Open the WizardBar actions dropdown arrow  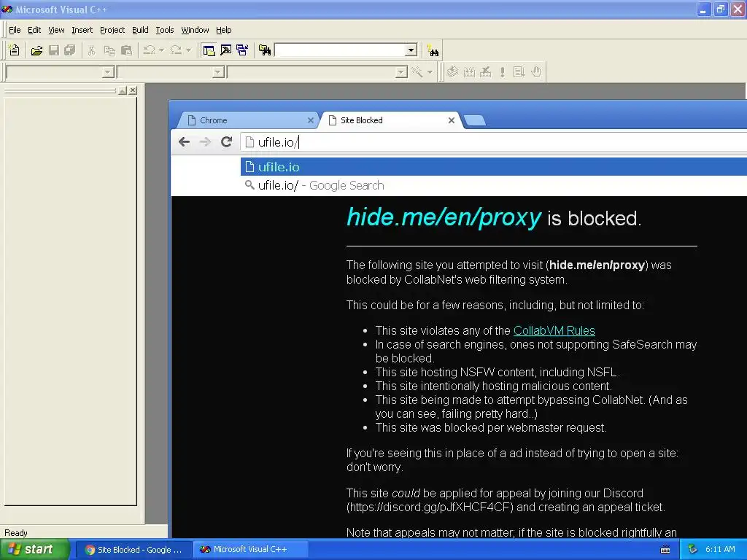(430, 72)
